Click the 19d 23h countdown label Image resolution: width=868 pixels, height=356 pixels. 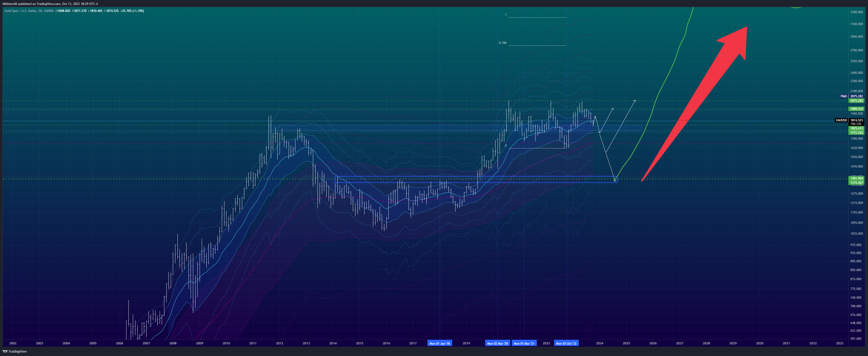[856, 124]
